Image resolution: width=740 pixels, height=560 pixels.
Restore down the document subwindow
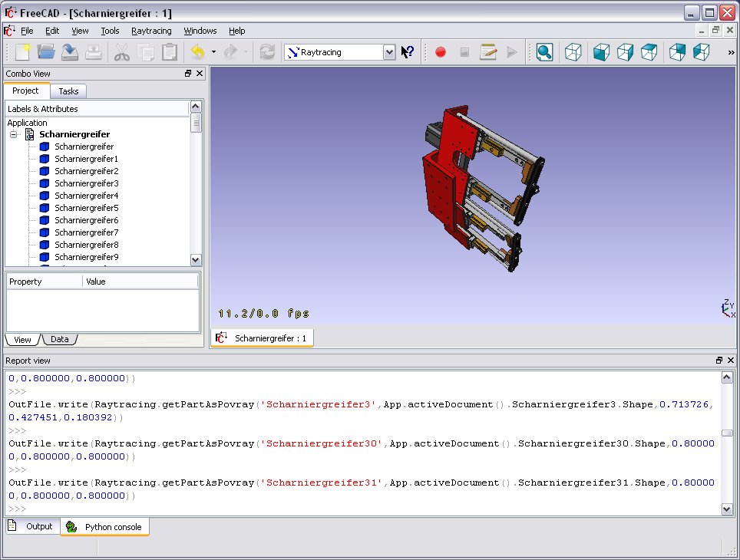click(x=716, y=31)
